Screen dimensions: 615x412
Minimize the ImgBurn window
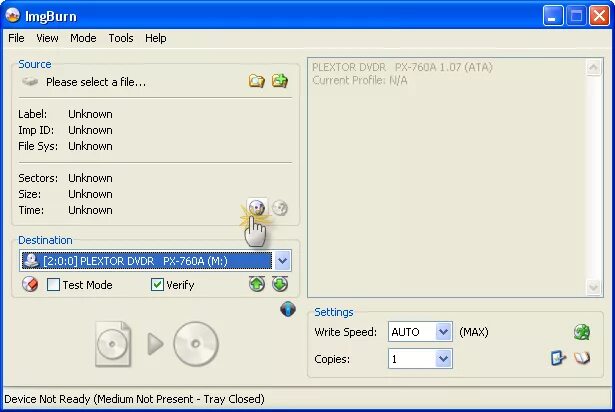coord(553,16)
